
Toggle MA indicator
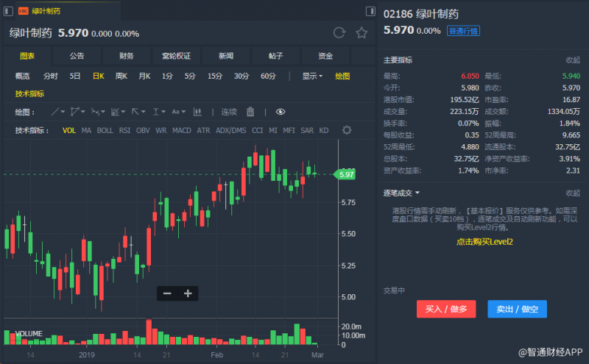(x=86, y=131)
